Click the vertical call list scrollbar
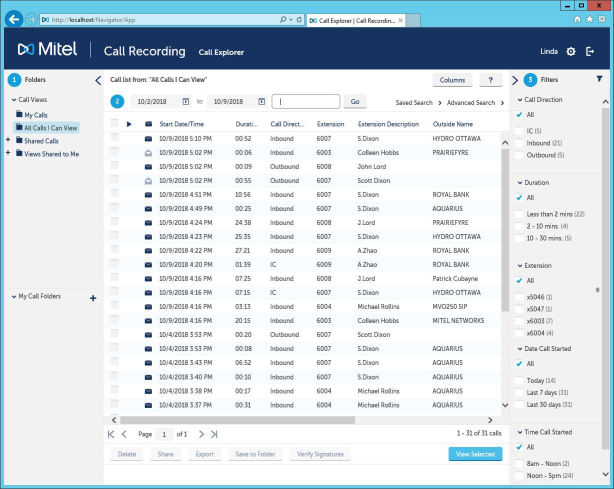This screenshot has height=489, width=614. [505, 231]
